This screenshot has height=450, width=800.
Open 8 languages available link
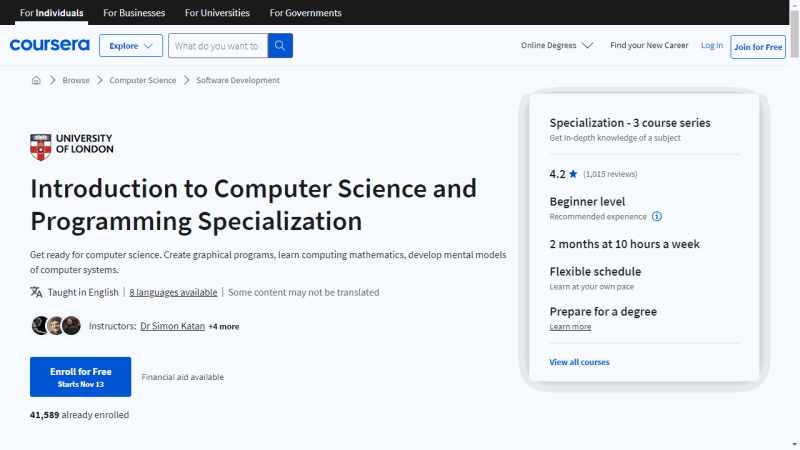(173, 292)
